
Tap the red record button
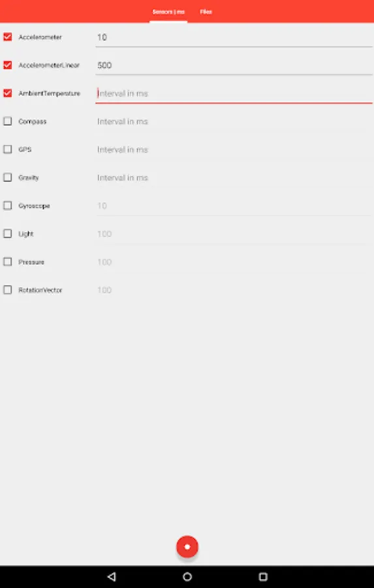pyautogui.click(x=187, y=546)
